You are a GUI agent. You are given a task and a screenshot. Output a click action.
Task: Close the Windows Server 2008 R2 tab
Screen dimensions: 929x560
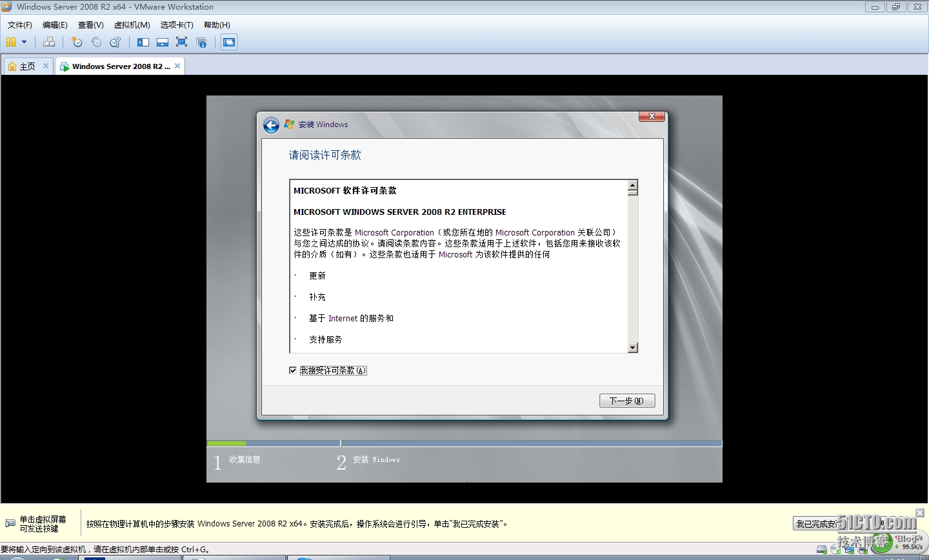(x=177, y=66)
